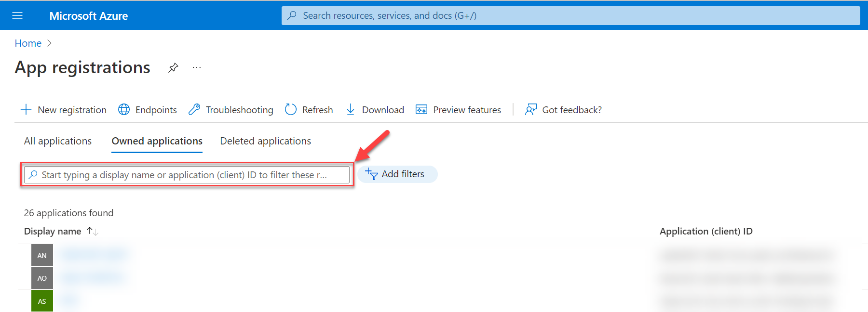Click the circular Refresh icon
Screen dimensions: 868x312
(x=291, y=110)
